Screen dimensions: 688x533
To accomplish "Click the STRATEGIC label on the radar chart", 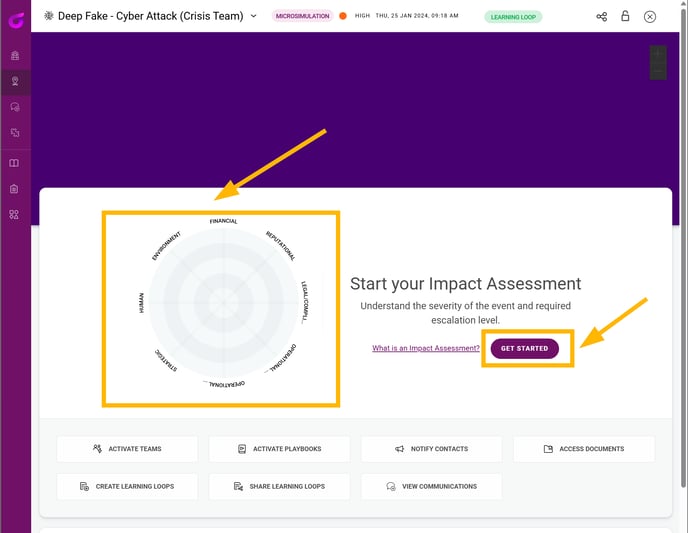I will pyautogui.click(x=166, y=361).
